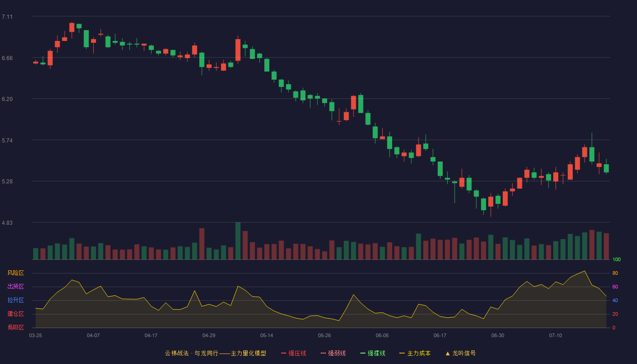Viewport: 637px width, 364px height.
Task: Click the green 100 indicator axis value
Action: pos(617,259)
